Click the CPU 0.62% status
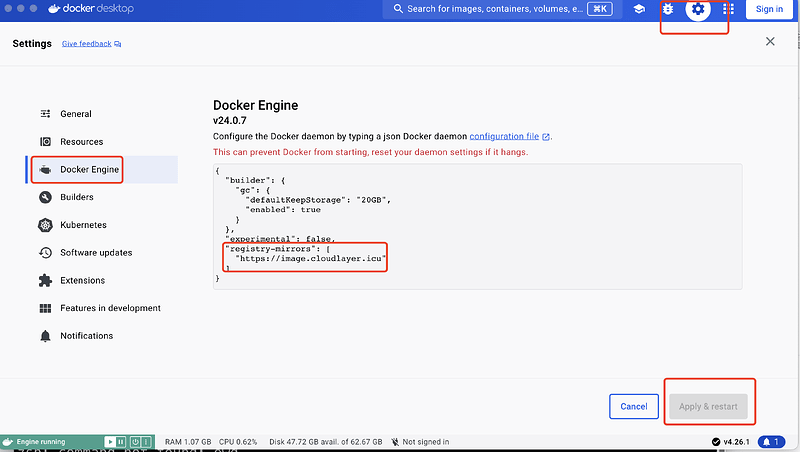 point(238,442)
